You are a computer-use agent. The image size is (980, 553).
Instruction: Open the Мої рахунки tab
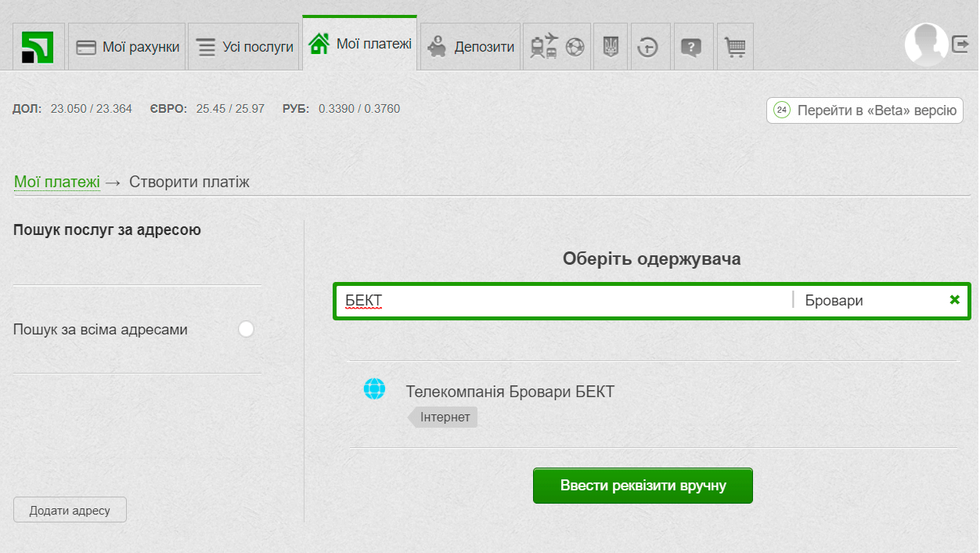tap(127, 47)
